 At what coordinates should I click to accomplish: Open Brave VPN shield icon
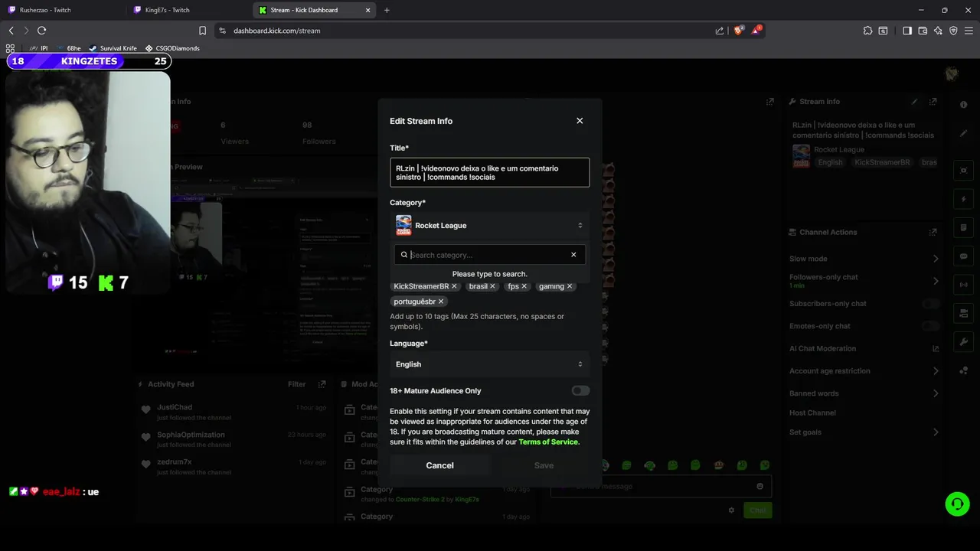(953, 31)
